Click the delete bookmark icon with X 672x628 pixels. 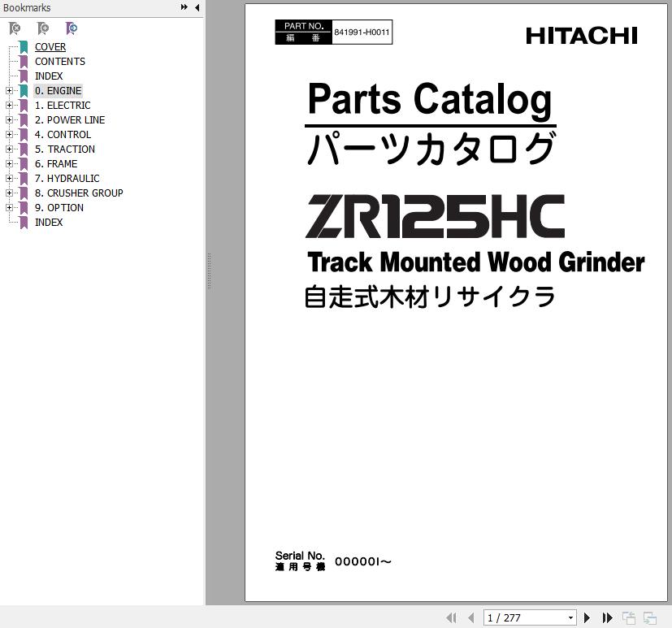tap(15, 28)
